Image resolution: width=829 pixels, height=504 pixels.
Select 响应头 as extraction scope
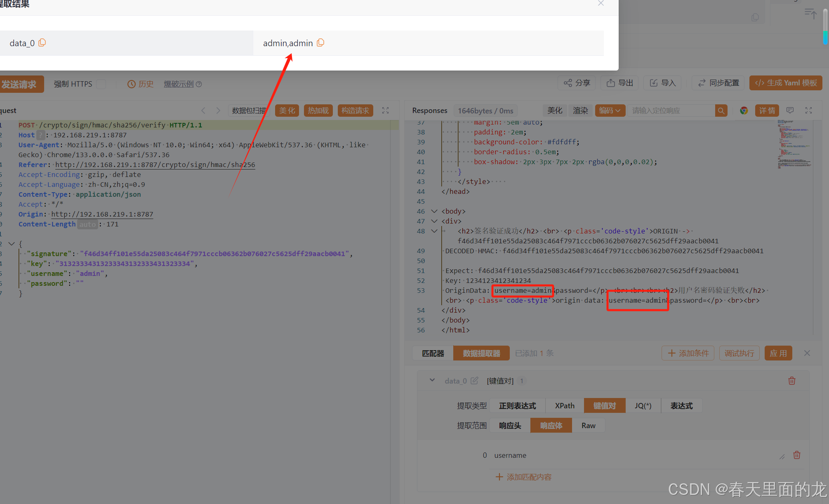(510, 425)
